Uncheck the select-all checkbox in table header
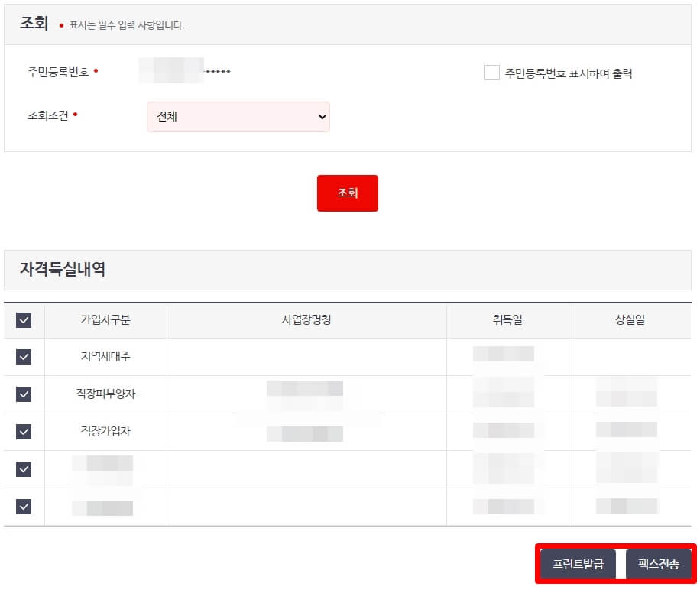This screenshot has width=700, height=590. point(24,320)
